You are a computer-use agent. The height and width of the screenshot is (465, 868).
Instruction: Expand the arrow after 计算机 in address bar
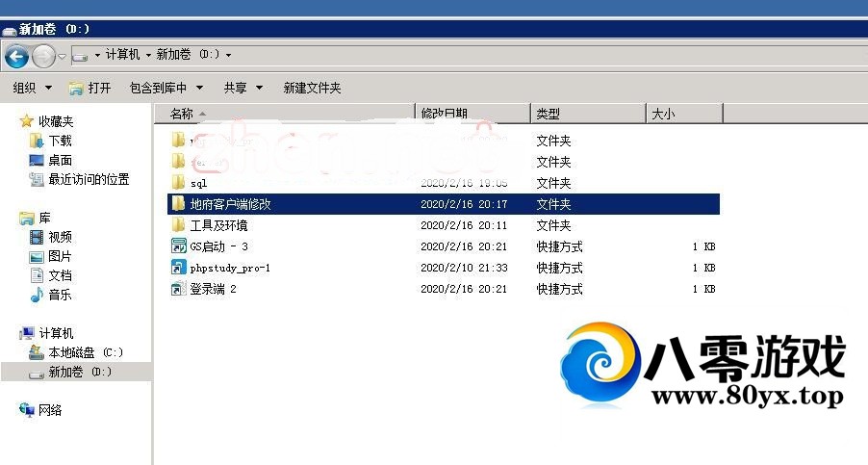click(x=148, y=55)
